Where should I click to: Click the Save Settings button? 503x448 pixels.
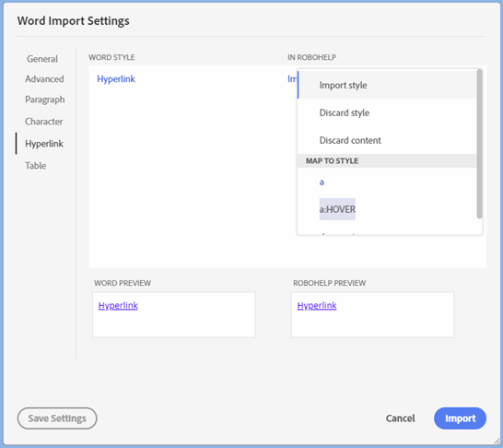57,419
